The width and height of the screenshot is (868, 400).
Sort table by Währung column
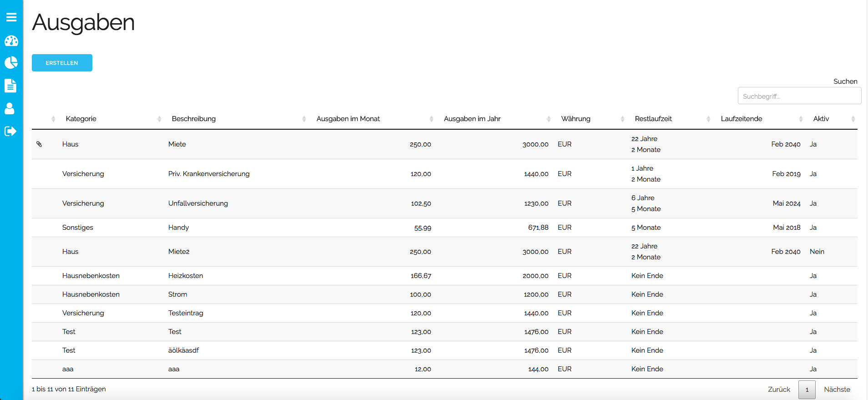click(x=575, y=119)
